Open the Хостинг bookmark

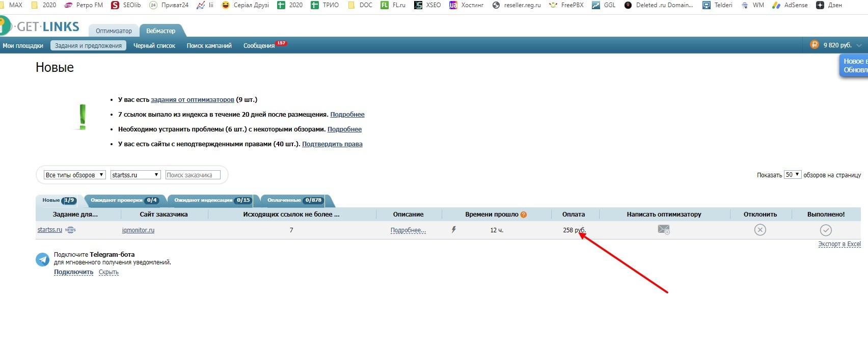tap(466, 5)
